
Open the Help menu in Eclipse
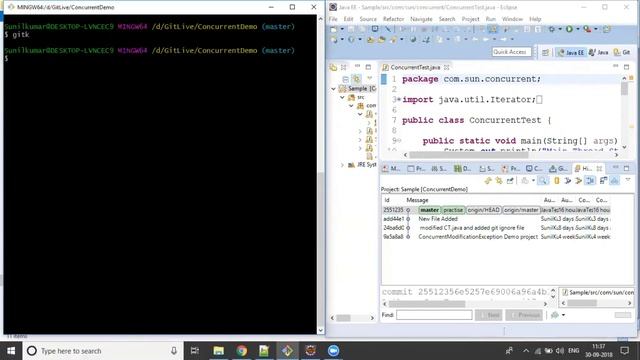point(535,19)
